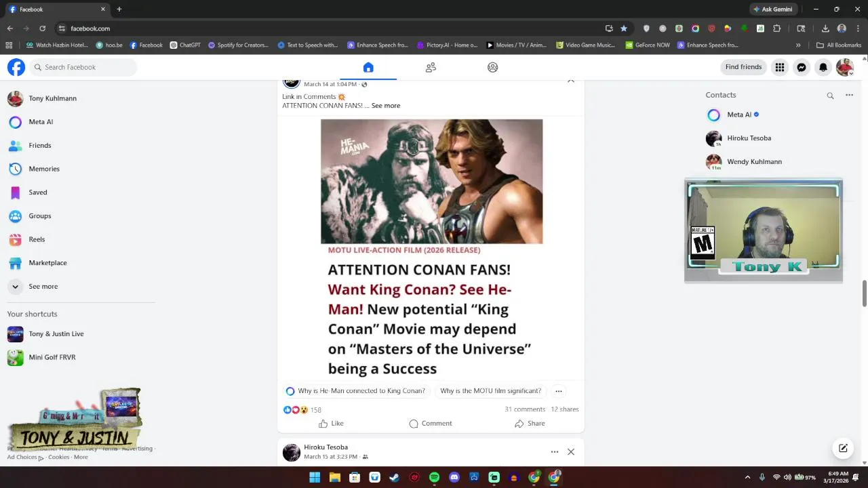Click into the Search Facebook field
The image size is (868, 488).
click(83, 67)
